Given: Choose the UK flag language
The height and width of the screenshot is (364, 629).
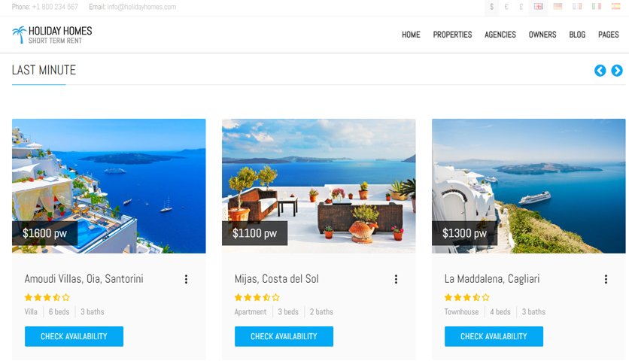Looking at the screenshot, I should [538, 7].
